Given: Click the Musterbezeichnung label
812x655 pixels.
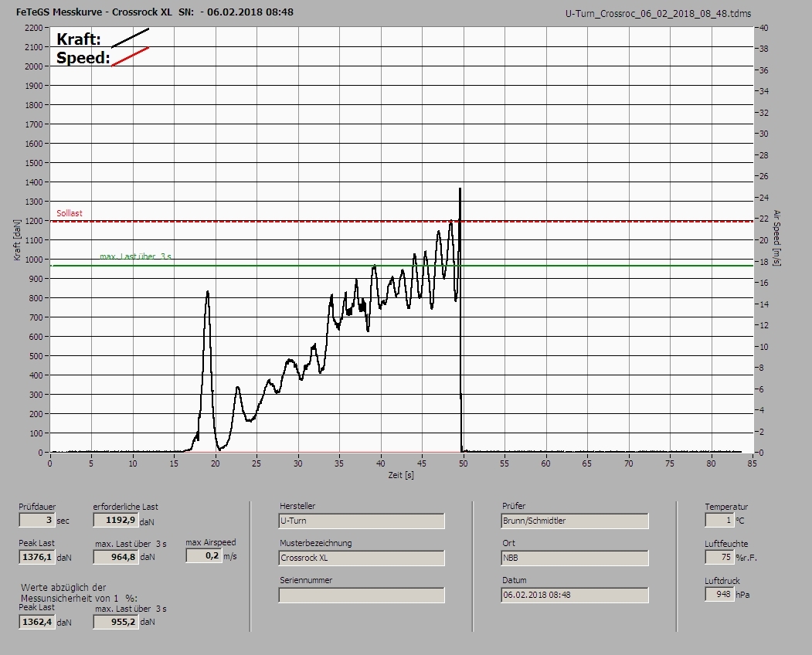Looking at the screenshot, I should 316,543.
